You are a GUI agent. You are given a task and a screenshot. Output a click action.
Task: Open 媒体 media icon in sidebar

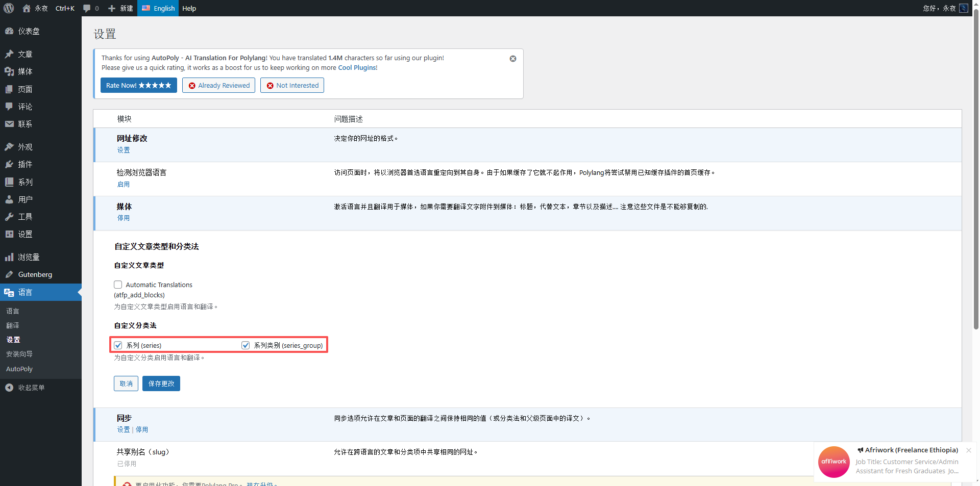(x=9, y=71)
